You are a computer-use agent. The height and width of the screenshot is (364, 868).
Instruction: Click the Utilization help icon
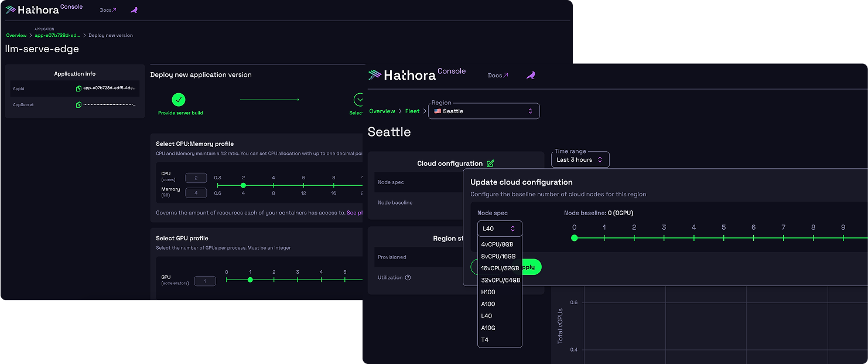click(408, 278)
